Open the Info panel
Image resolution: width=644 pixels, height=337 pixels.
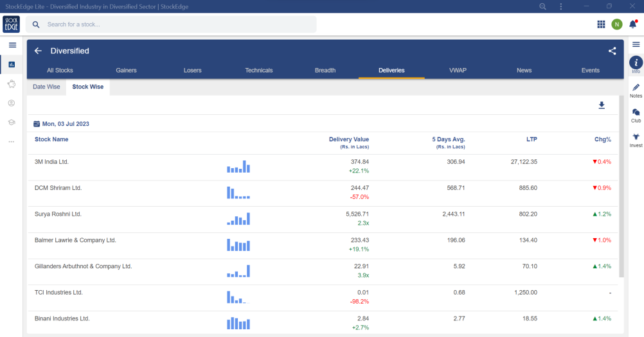[636, 64]
